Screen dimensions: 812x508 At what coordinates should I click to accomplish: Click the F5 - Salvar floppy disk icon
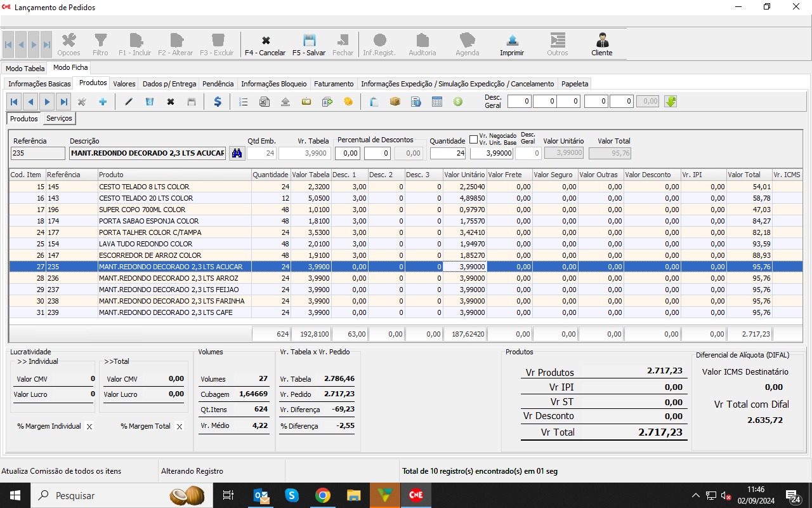click(x=309, y=40)
